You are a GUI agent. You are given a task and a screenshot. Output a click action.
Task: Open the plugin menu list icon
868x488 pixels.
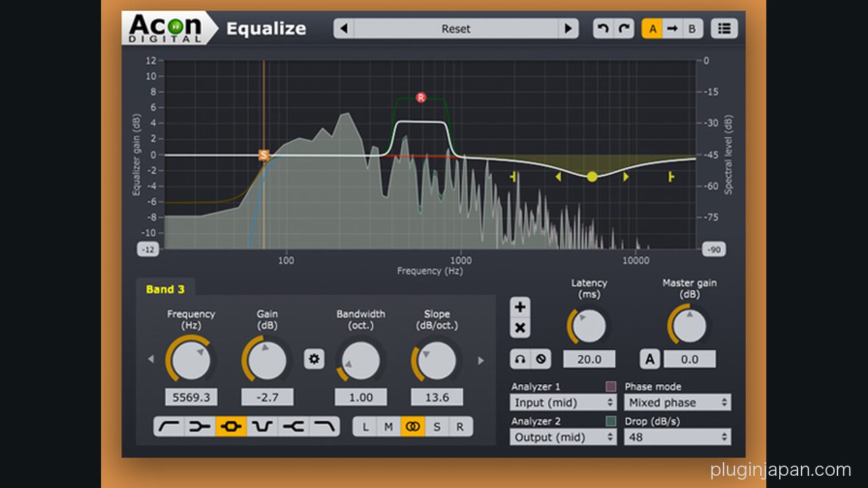click(x=724, y=28)
